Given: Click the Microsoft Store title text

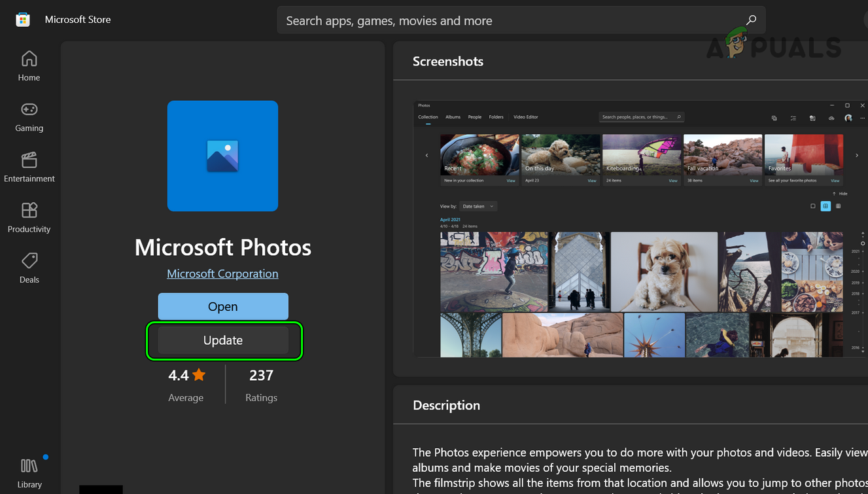Looking at the screenshot, I should click(78, 20).
